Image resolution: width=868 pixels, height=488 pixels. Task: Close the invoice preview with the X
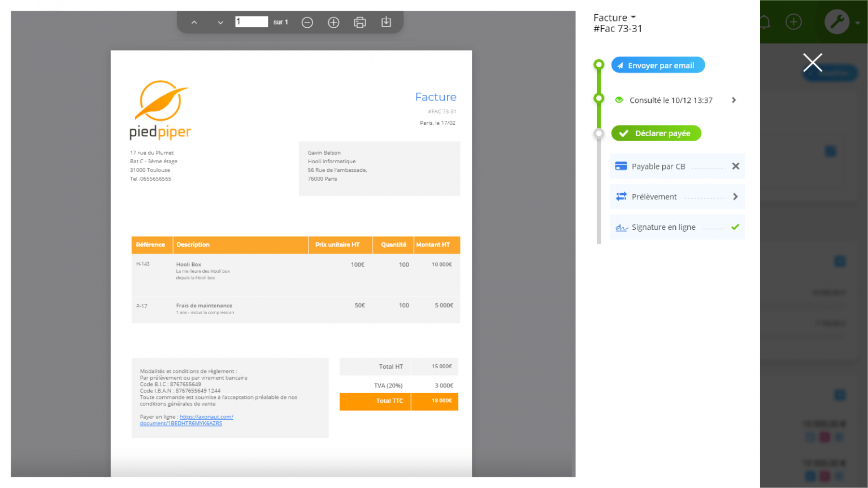click(813, 62)
